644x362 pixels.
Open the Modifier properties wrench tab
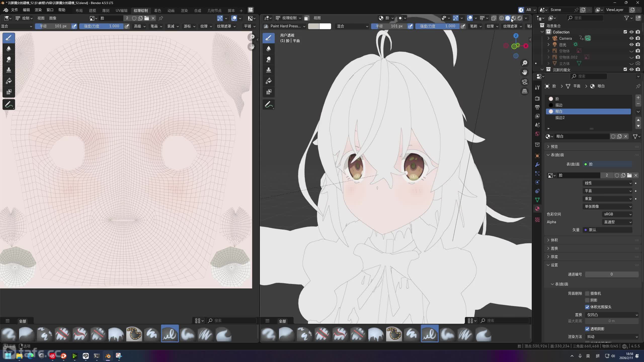pyautogui.click(x=537, y=165)
